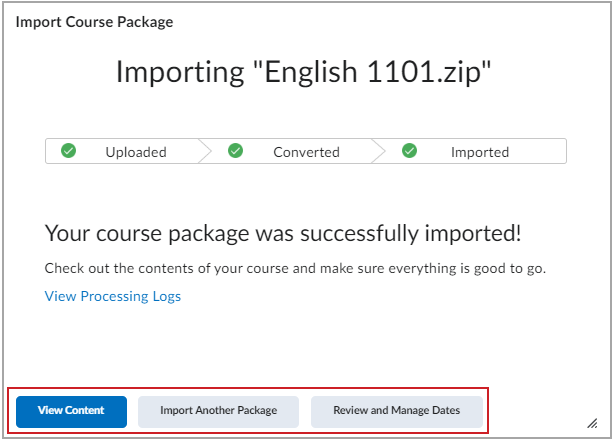Click the chevron separating Converted and Imported

[x=379, y=151]
